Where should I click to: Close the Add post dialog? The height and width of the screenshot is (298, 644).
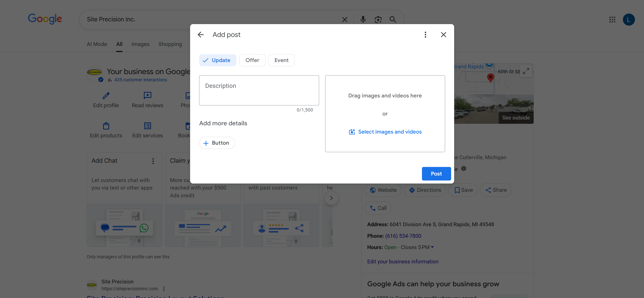coord(443,35)
